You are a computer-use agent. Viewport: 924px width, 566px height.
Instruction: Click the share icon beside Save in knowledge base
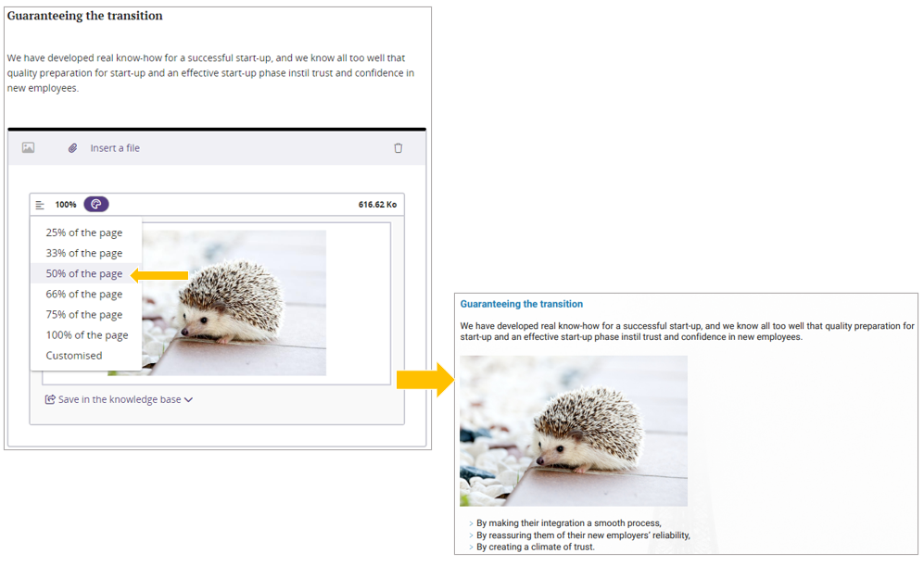click(x=50, y=400)
